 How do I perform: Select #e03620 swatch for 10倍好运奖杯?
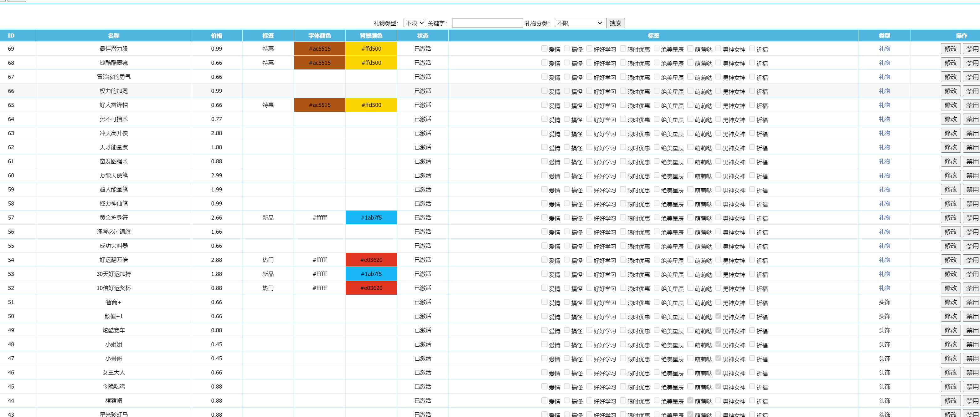coord(371,288)
